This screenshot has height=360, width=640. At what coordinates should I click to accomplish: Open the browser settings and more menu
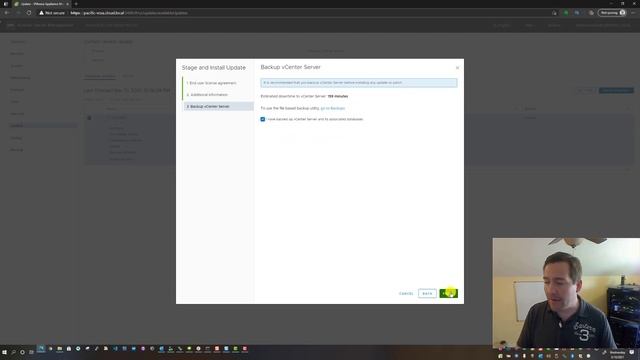point(633,13)
